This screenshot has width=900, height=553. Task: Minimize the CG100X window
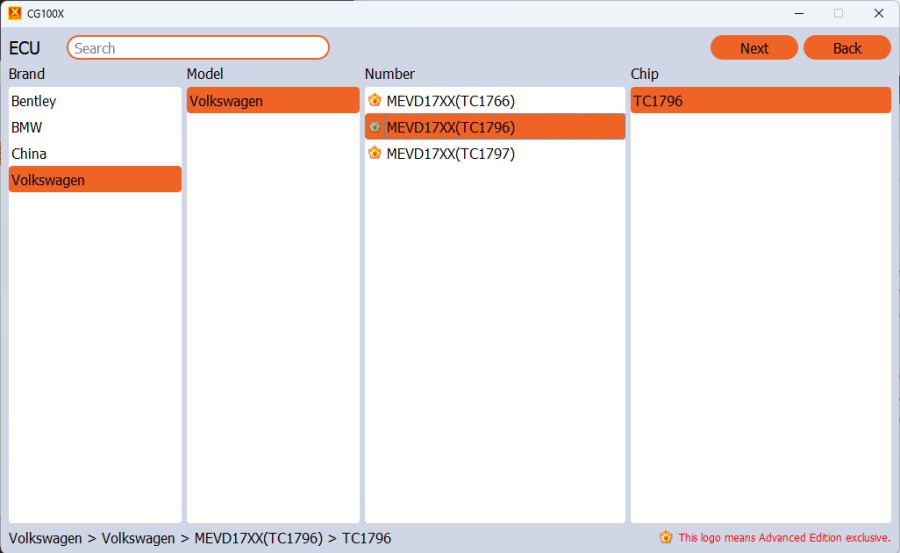(799, 13)
